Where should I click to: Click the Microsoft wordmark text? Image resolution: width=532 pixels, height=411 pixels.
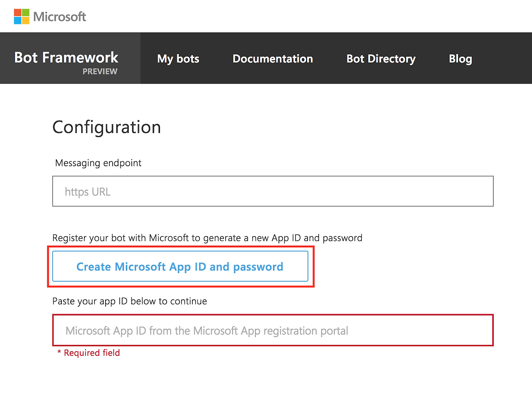pos(59,17)
